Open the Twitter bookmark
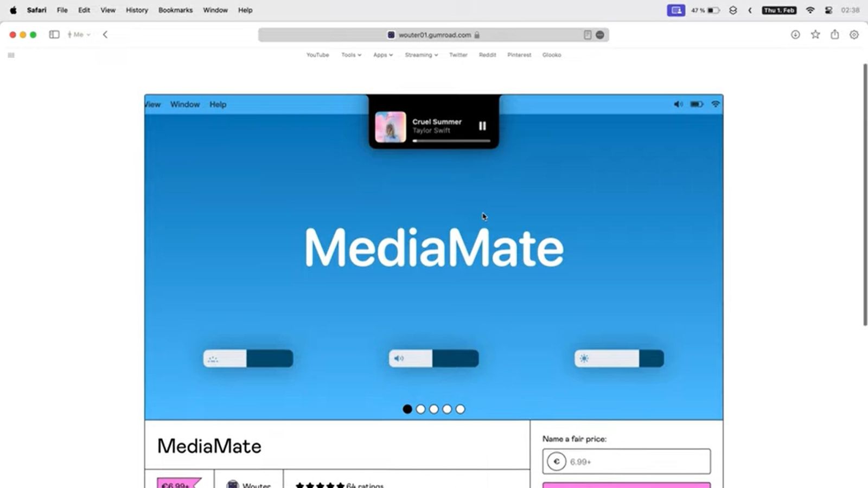 pyautogui.click(x=458, y=55)
